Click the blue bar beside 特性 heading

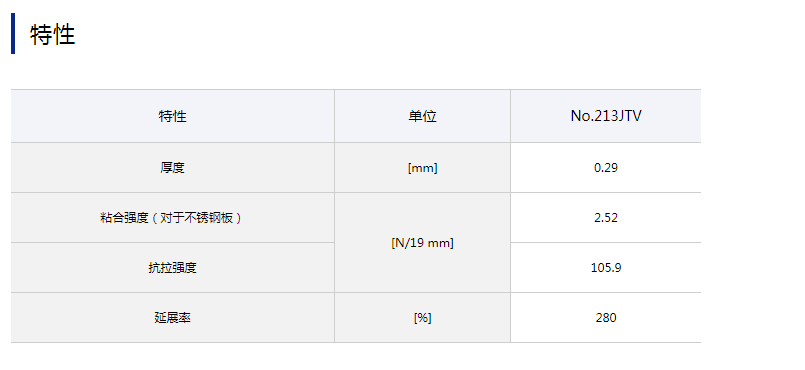point(13,33)
